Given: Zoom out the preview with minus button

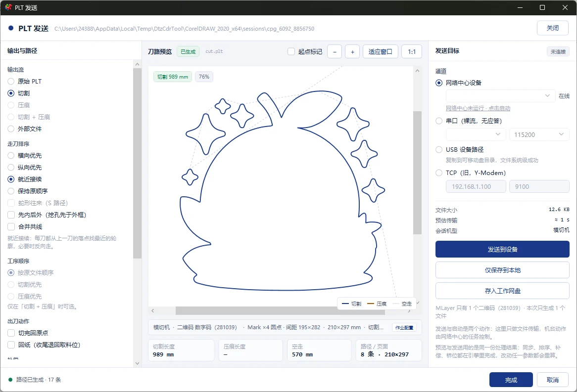Looking at the screenshot, I should tap(335, 52).
